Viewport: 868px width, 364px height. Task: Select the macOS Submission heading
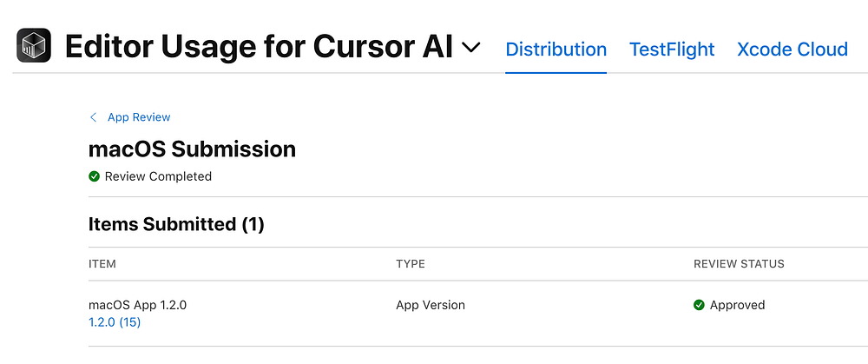coord(192,149)
